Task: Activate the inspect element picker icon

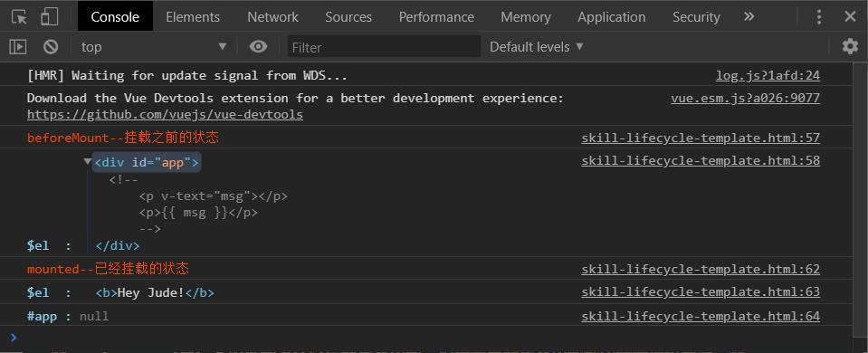Action: pyautogui.click(x=19, y=17)
